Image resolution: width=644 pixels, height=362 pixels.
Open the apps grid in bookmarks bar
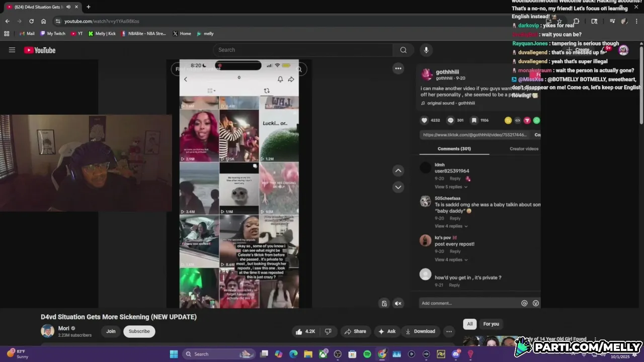point(7,34)
